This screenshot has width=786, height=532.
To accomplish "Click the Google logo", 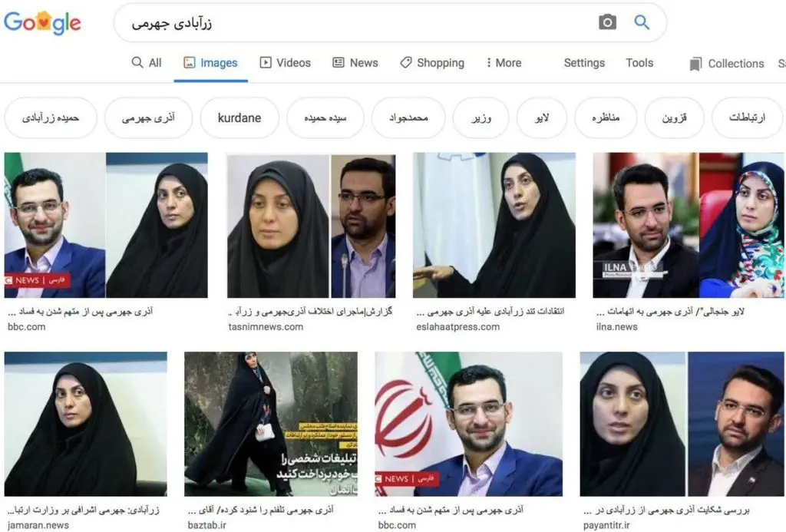I will pyautogui.click(x=42, y=23).
